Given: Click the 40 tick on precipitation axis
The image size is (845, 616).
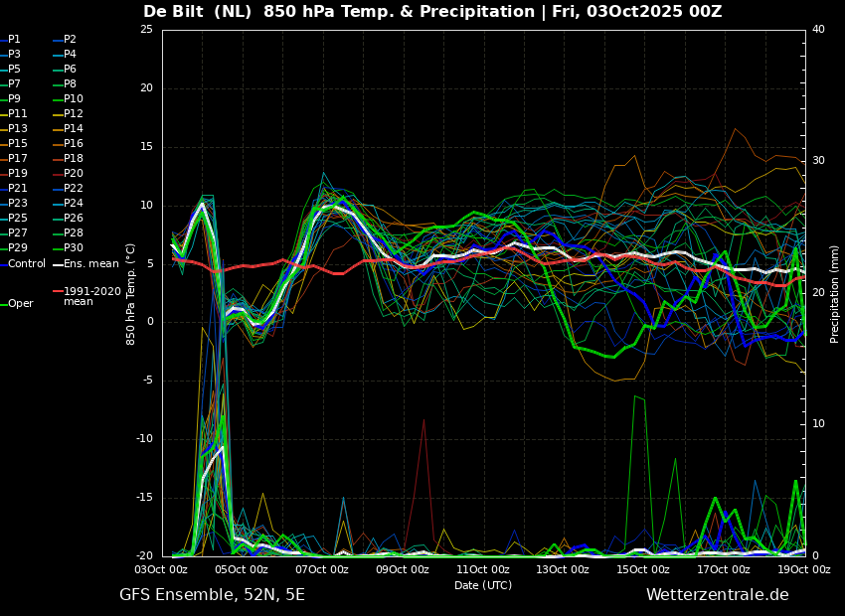Looking at the screenshot, I should tap(818, 30).
